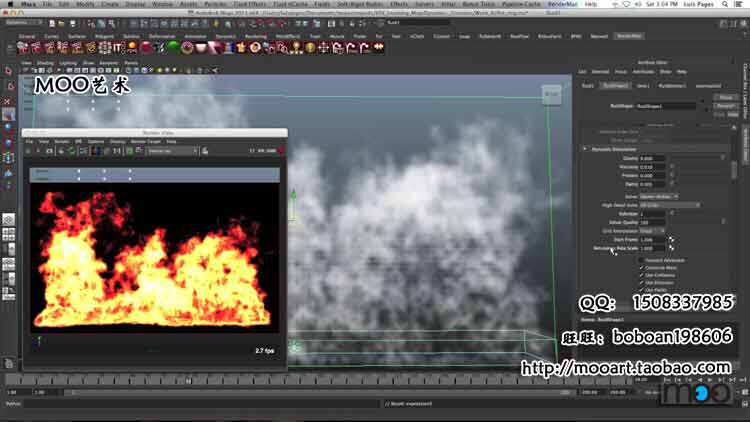Open the Solver dropdown
This screenshot has width=750, height=422.
[x=659, y=197]
